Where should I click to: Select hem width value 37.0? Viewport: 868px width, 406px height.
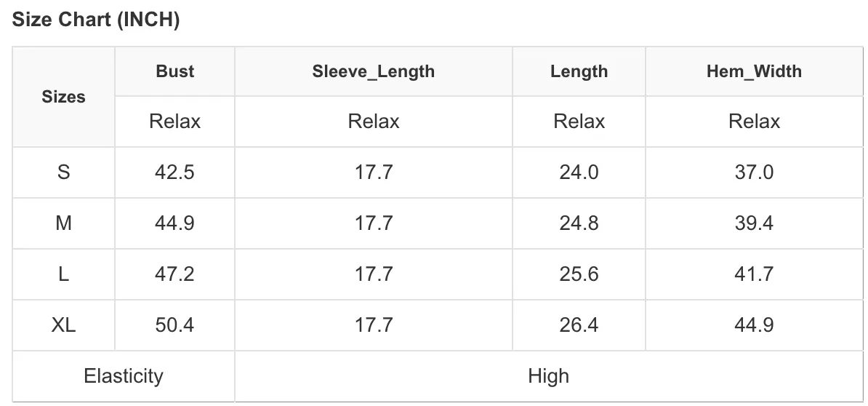point(754,172)
